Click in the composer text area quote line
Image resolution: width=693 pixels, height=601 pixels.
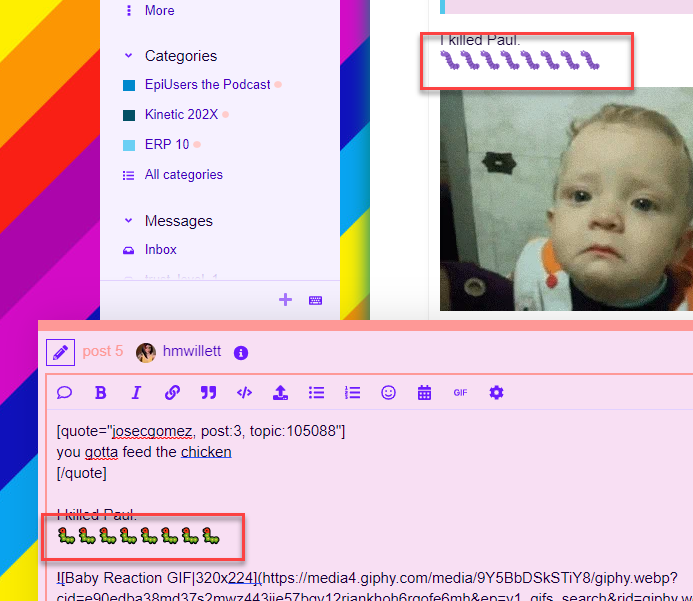[x=201, y=431]
